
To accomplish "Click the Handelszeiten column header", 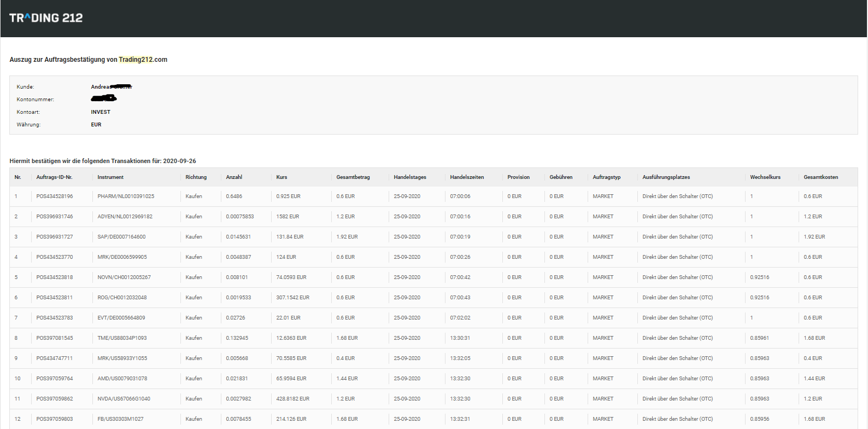I will click(x=467, y=177).
